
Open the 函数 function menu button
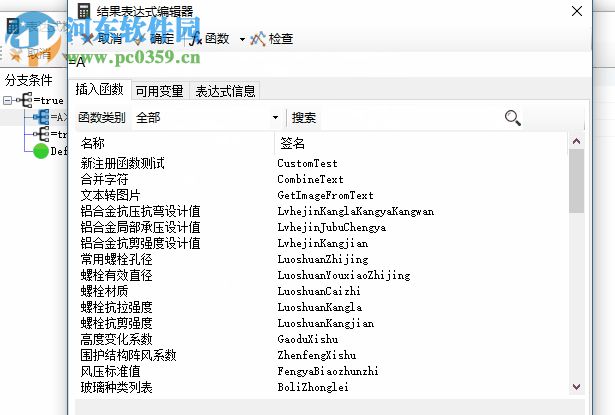pos(209,38)
